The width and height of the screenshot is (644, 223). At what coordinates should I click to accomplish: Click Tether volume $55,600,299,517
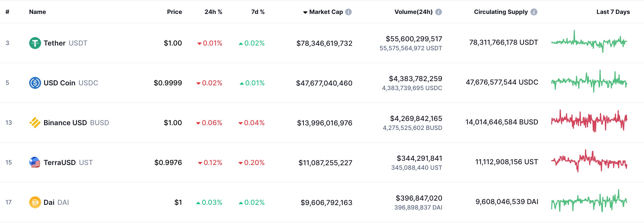point(414,39)
